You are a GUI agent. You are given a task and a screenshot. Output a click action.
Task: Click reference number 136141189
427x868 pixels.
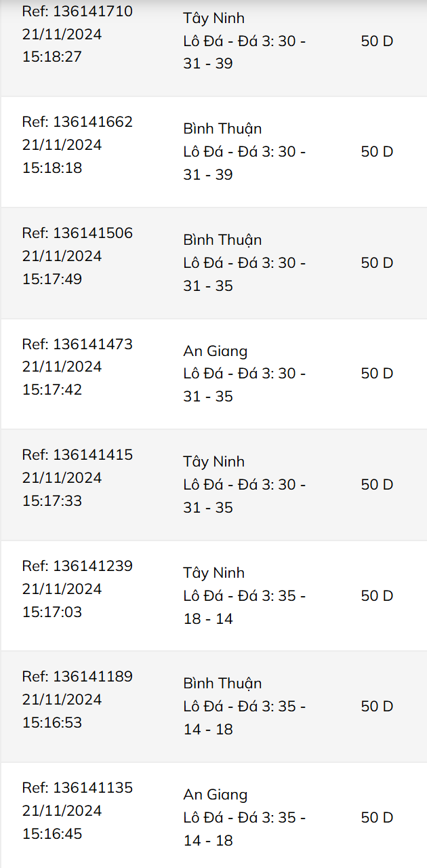[x=77, y=677]
